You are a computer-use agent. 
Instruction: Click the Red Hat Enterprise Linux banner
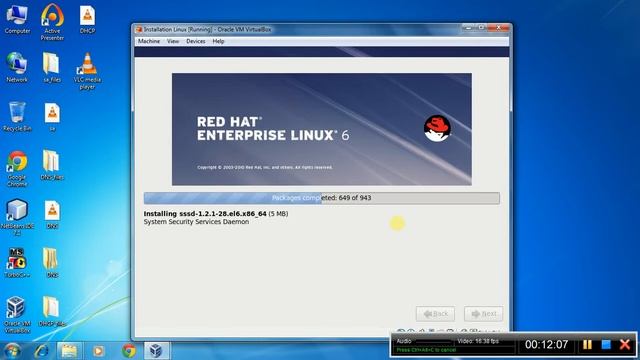coord(322,129)
